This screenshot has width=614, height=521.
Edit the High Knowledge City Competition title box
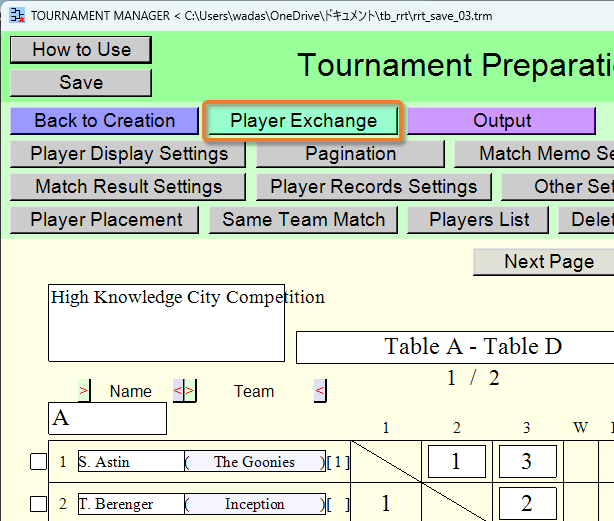pyautogui.click(x=166, y=323)
